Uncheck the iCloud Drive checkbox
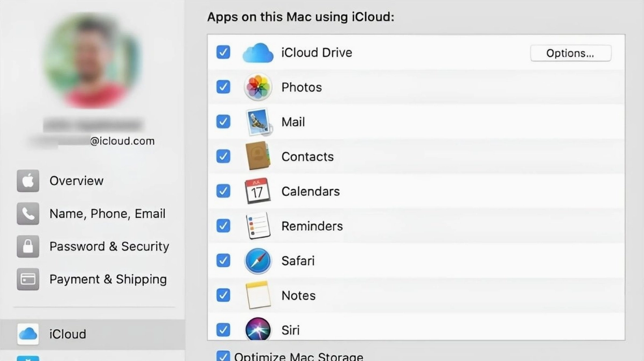 pyautogui.click(x=223, y=52)
